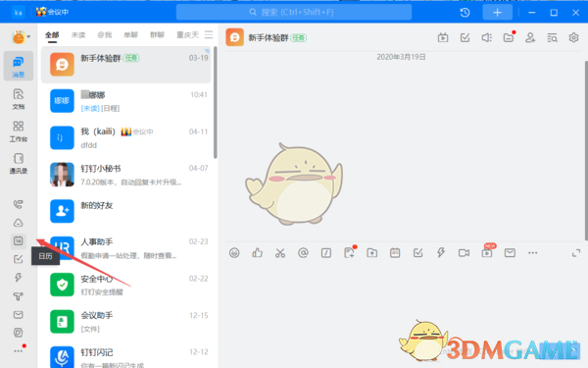
Task: Click the mail envelope icon in message toolbar
Action: click(x=510, y=253)
